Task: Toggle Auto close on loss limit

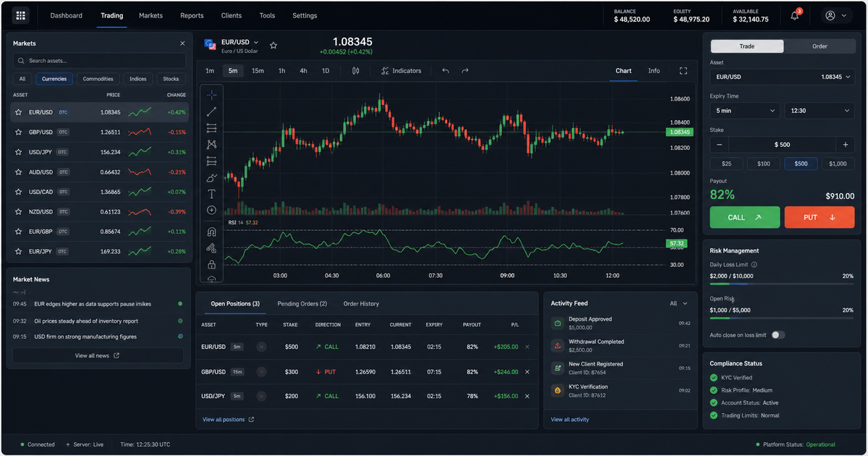Action: tap(778, 335)
